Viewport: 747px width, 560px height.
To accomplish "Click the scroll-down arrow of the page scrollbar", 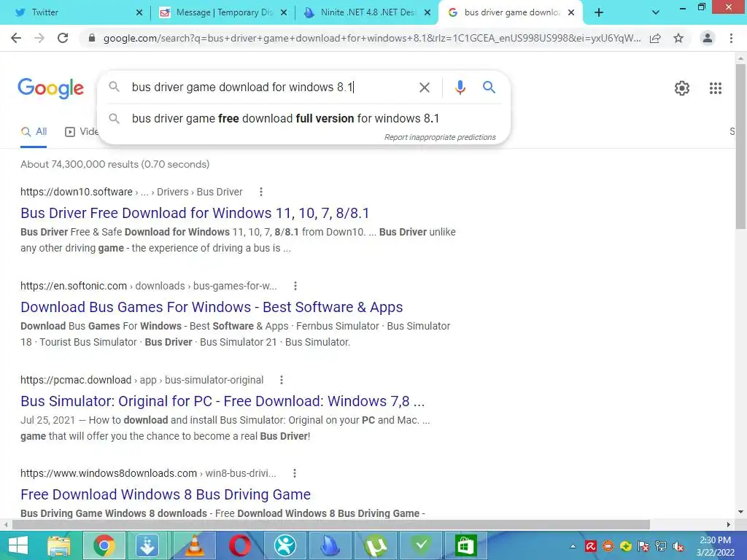I will [x=740, y=512].
